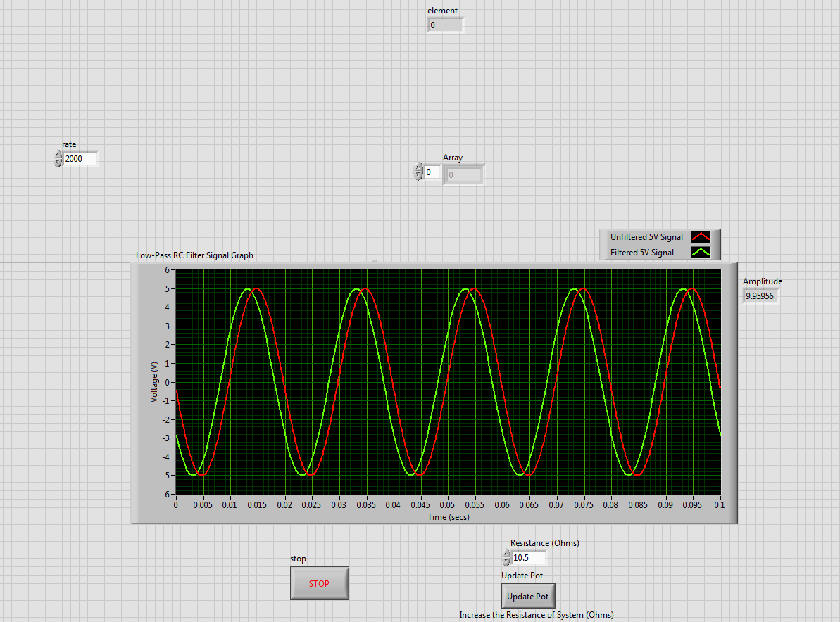
Task: Click the Unfiltered 5V Signal legend label
Action: (x=646, y=237)
